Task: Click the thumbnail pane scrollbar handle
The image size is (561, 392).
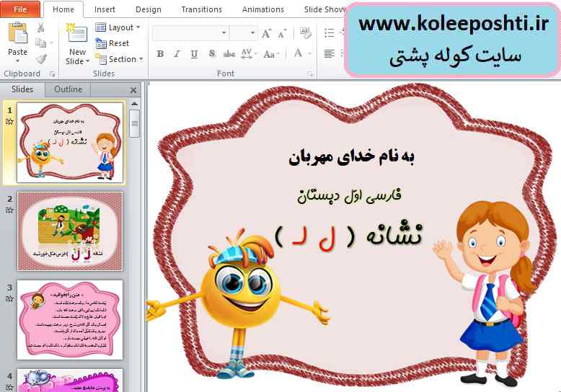Action: click(x=135, y=123)
